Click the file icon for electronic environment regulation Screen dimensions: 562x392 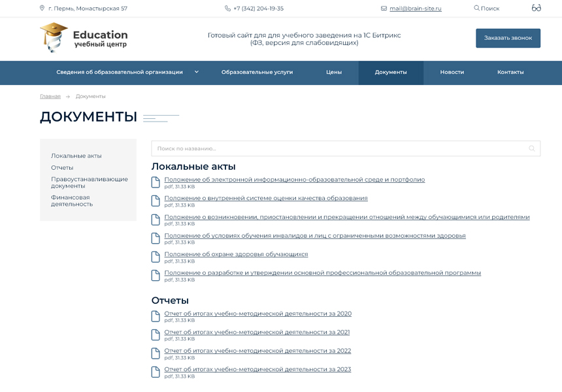pyautogui.click(x=156, y=182)
